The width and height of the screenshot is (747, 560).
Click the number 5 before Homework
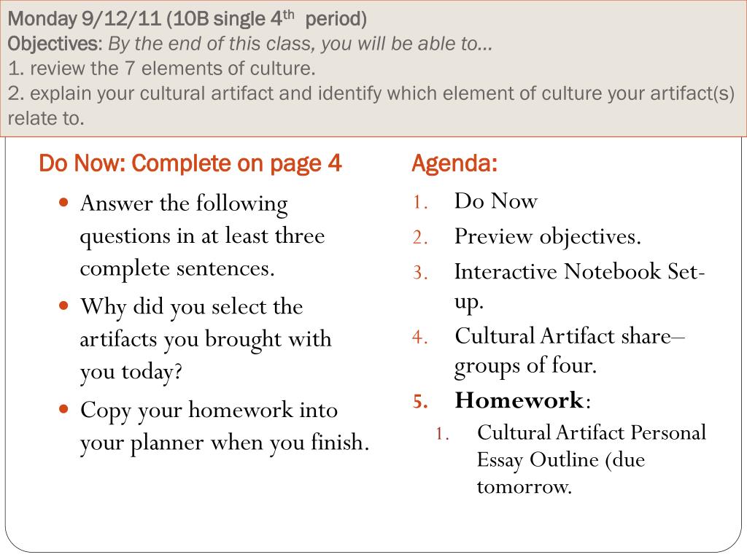pyautogui.click(x=419, y=402)
